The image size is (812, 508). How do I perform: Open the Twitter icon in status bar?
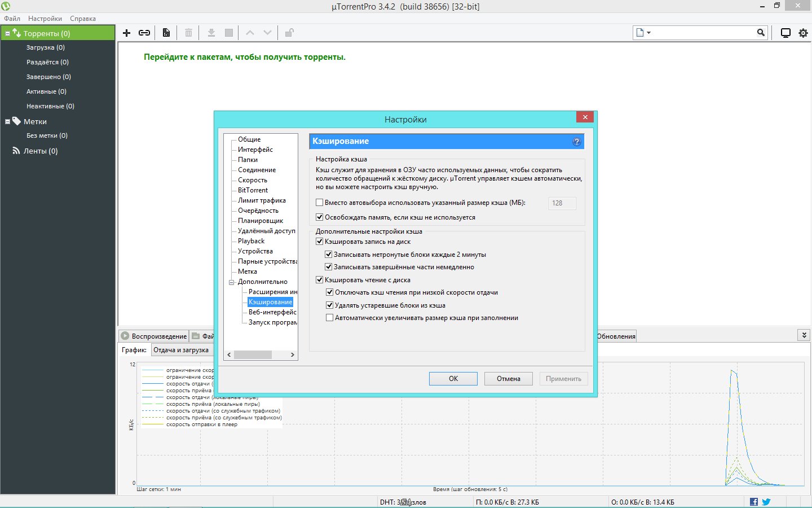[x=766, y=502]
